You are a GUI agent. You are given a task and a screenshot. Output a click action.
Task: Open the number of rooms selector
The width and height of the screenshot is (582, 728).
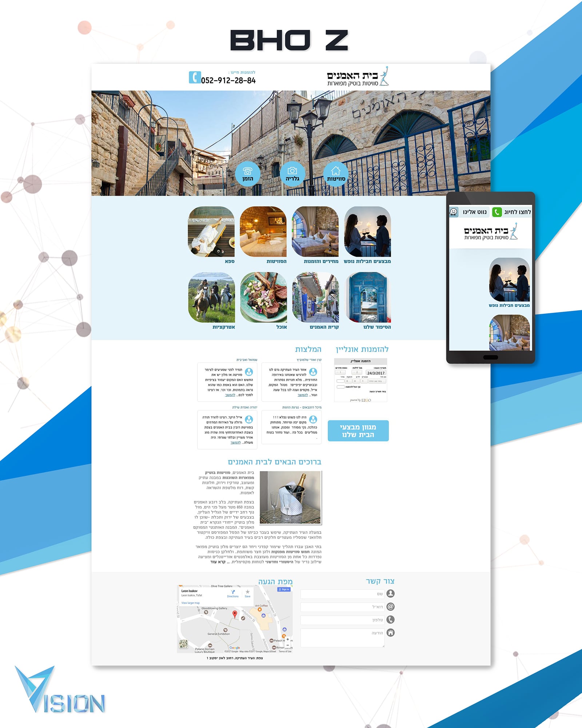click(340, 372)
